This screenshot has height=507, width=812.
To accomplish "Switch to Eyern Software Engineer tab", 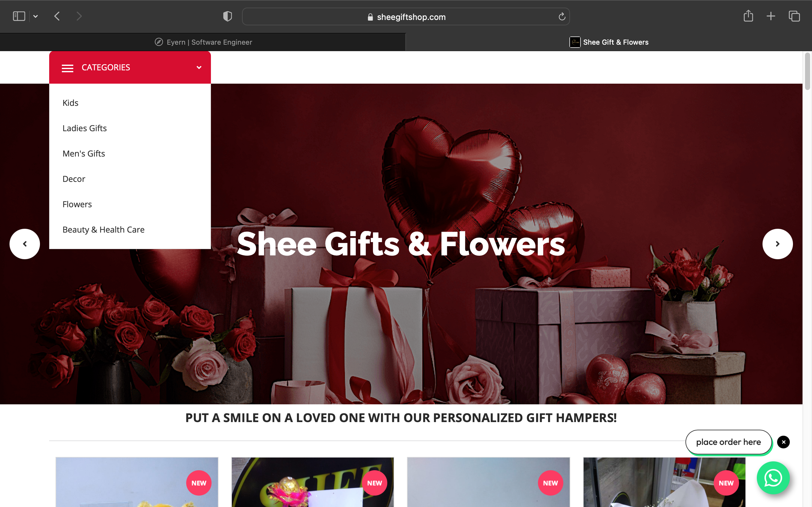I will point(203,42).
